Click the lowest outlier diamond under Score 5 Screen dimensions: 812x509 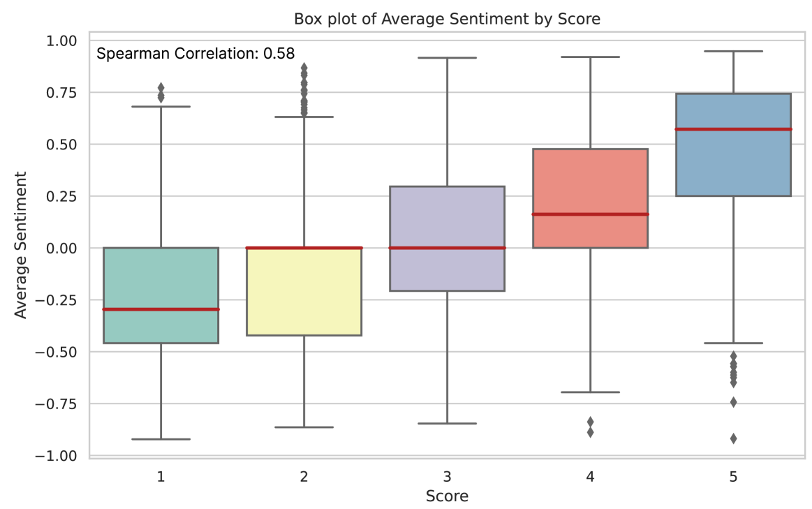(x=733, y=438)
